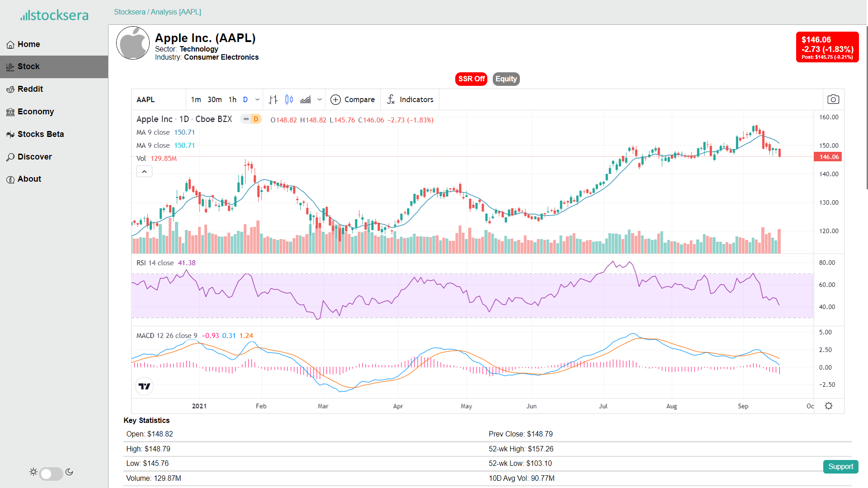
Task: Toggle the D dividend indicator pill
Action: click(255, 119)
